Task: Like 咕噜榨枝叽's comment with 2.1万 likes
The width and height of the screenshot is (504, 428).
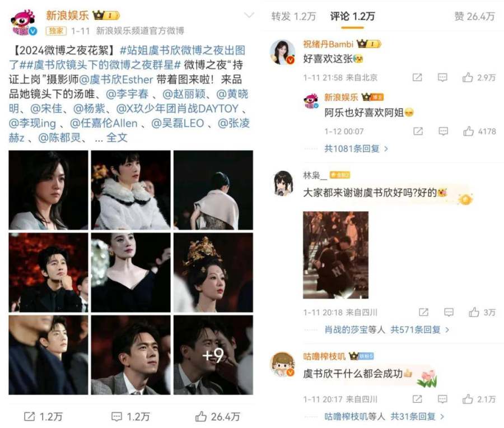Action: 468,399
